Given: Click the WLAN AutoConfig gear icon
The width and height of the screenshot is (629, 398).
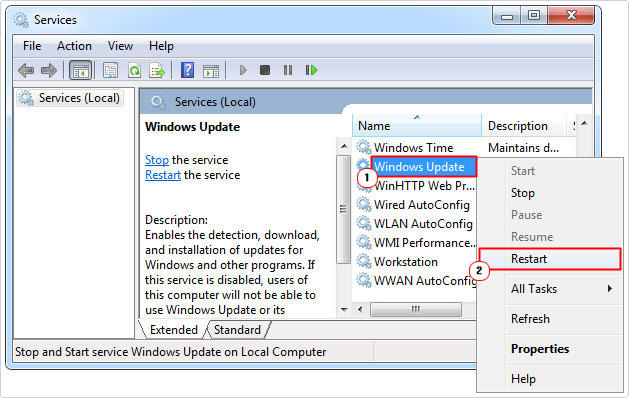Looking at the screenshot, I should pyautogui.click(x=363, y=223).
